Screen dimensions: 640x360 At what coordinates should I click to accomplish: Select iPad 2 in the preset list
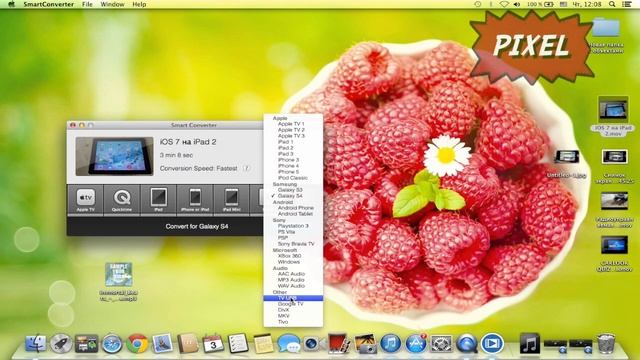(286, 148)
